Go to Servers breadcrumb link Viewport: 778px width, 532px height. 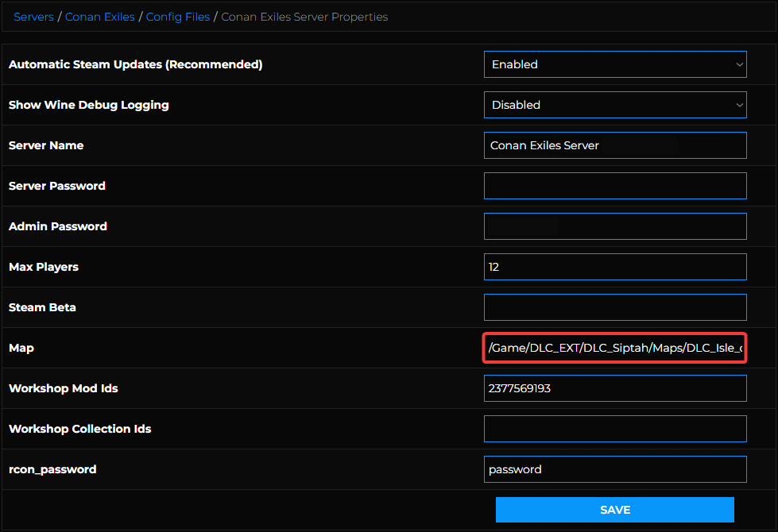point(33,17)
